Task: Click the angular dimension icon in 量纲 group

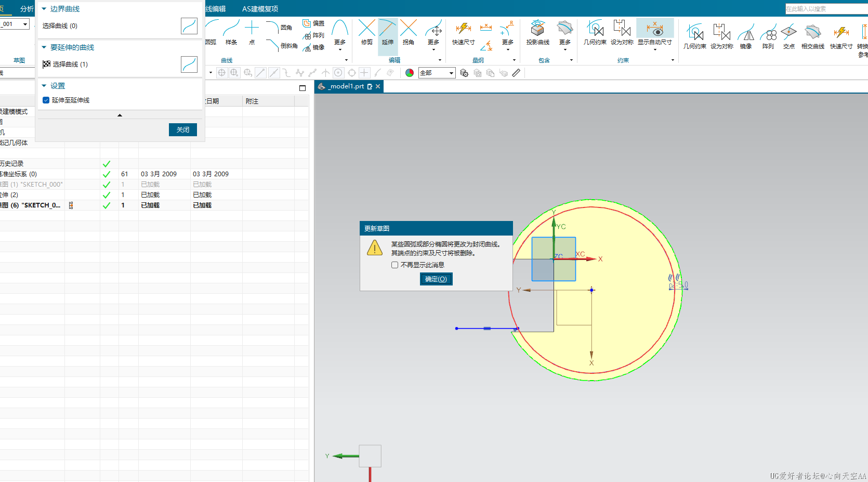Action: tap(486, 46)
